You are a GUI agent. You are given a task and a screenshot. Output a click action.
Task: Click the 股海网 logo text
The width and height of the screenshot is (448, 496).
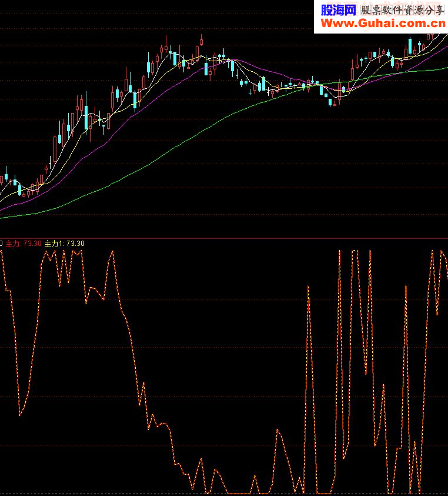339,10
